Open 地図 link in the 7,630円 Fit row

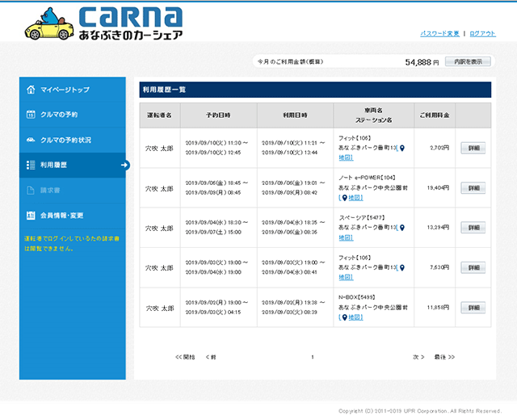click(x=346, y=278)
